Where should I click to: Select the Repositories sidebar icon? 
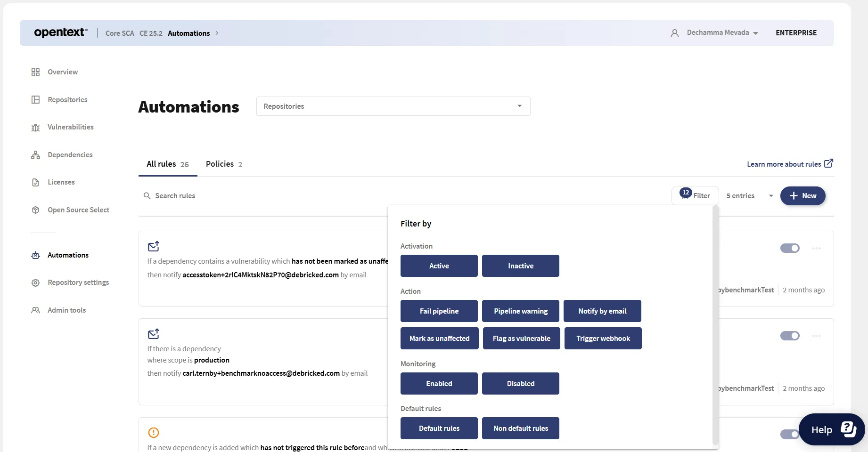point(35,99)
